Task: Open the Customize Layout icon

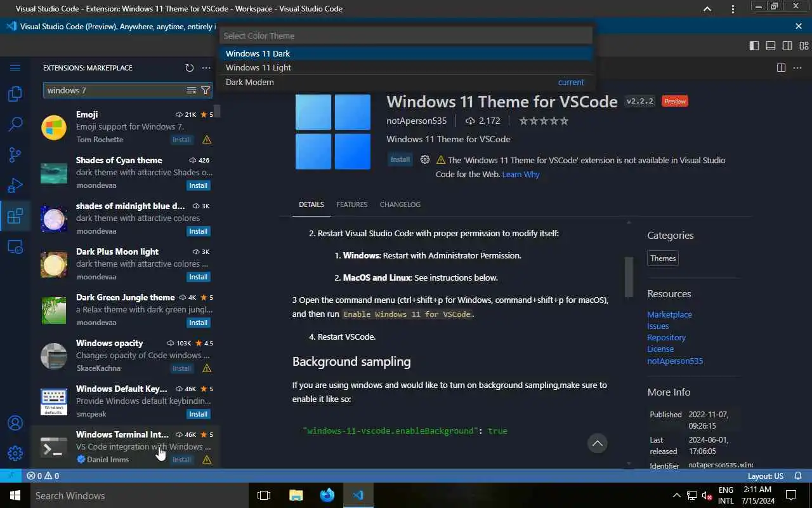Action: 804,46
